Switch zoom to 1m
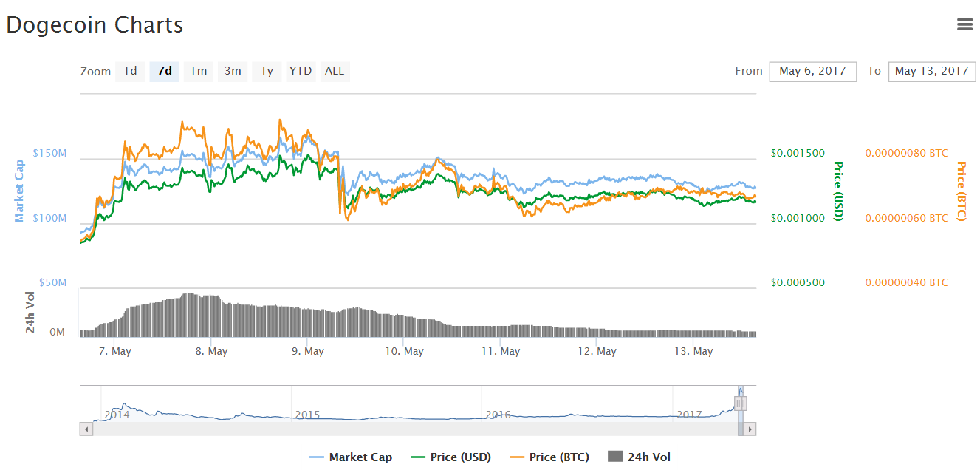Viewport: 980px width, 470px height. click(199, 71)
